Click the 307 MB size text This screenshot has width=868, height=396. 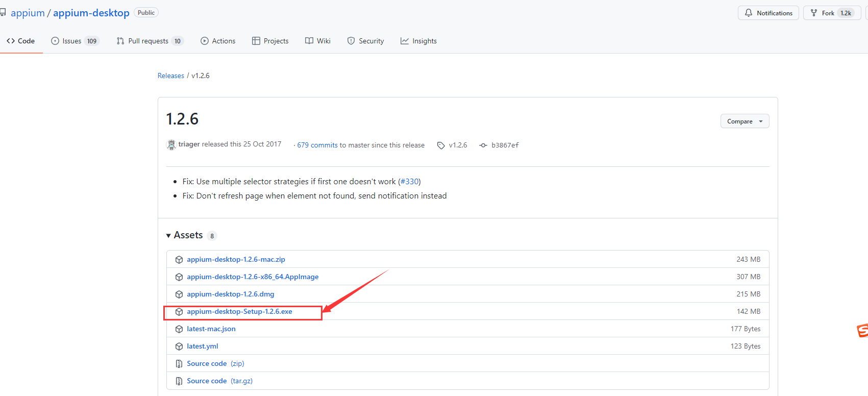(x=749, y=277)
